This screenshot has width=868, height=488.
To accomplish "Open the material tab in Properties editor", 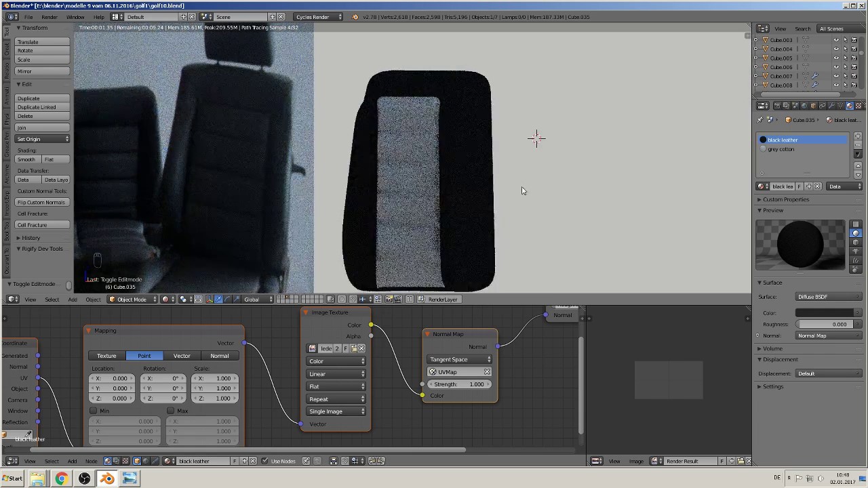I will click(x=850, y=106).
